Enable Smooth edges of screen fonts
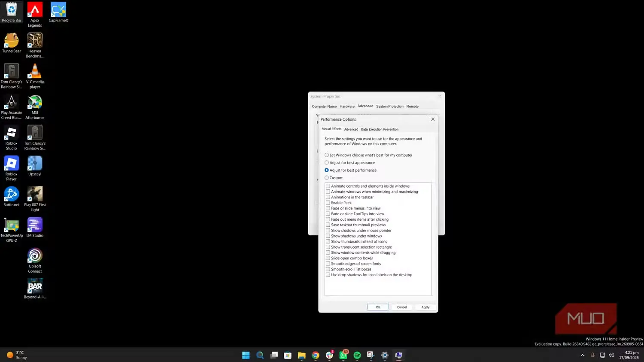The image size is (644, 362). click(328, 264)
